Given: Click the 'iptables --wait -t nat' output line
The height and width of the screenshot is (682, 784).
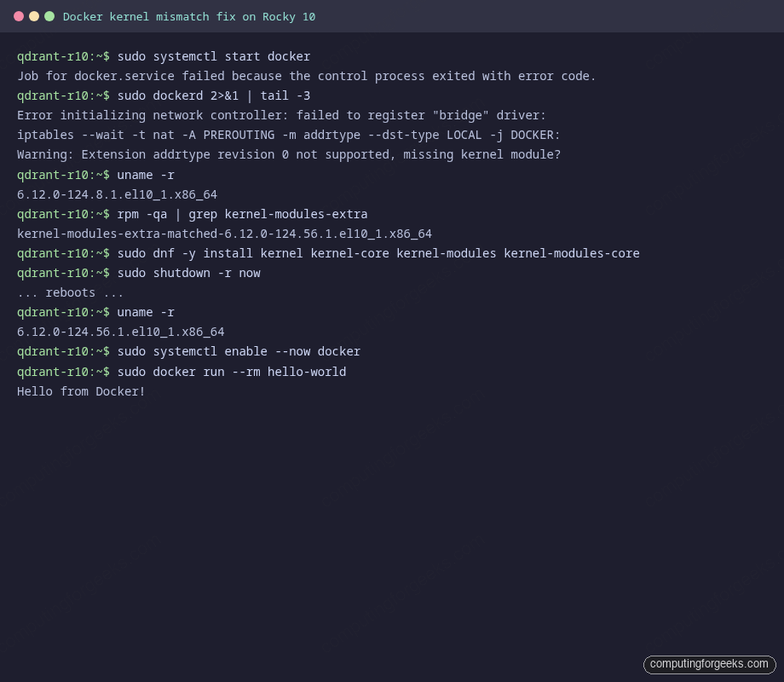Looking at the screenshot, I should (289, 135).
